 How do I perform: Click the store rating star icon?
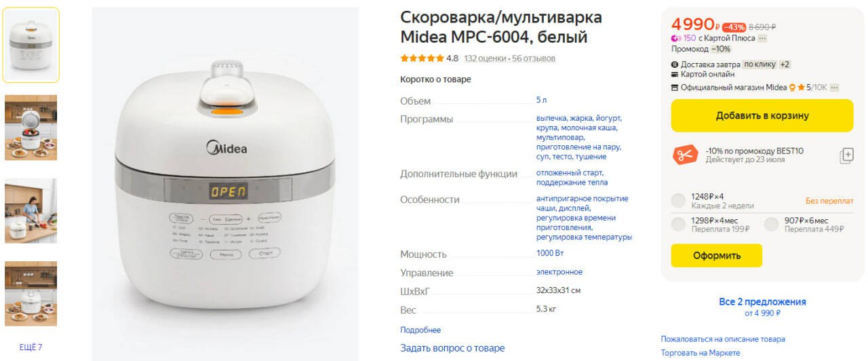(x=801, y=88)
